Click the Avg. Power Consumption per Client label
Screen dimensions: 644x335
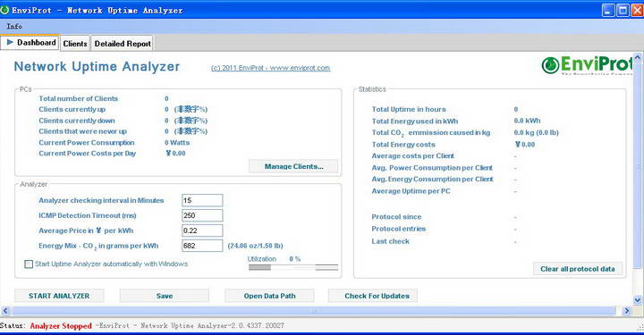[x=432, y=168]
